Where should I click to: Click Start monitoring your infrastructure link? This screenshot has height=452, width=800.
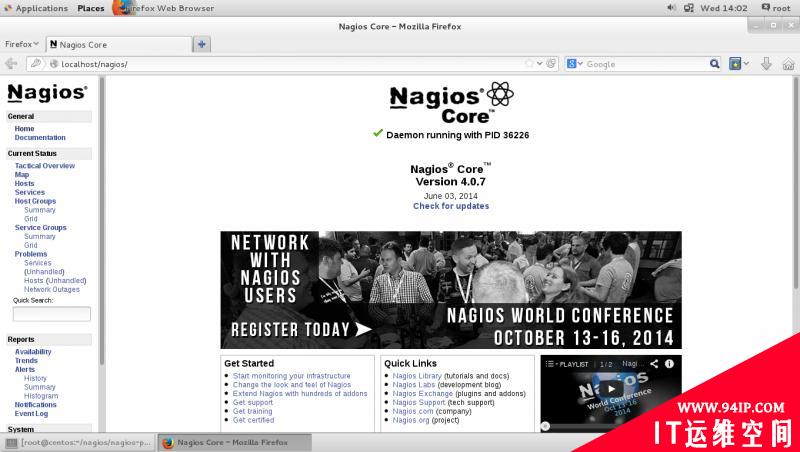point(291,376)
